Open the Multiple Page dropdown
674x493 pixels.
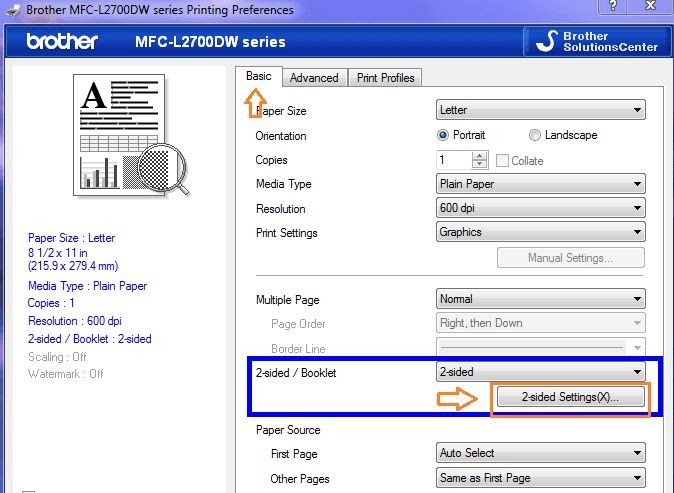(541, 299)
